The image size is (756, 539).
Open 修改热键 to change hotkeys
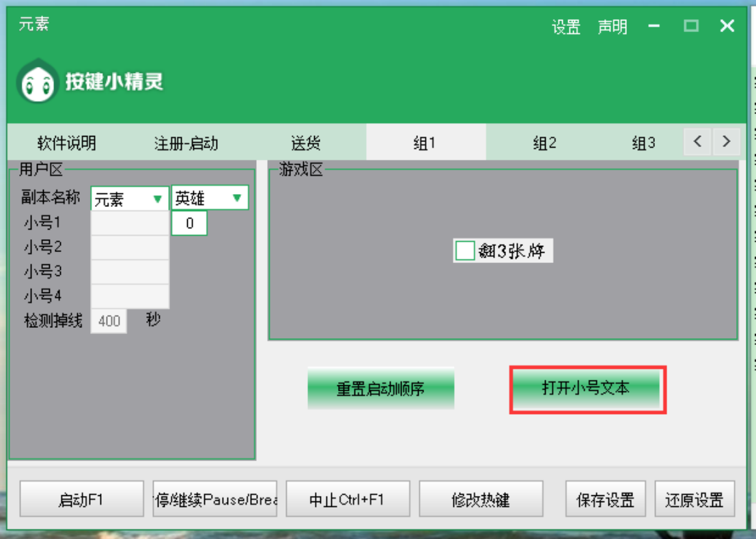point(480,499)
